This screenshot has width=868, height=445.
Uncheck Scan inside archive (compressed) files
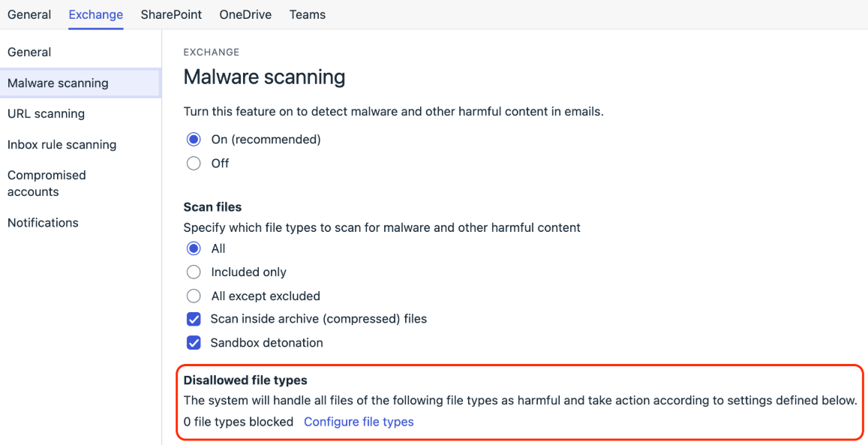point(194,320)
